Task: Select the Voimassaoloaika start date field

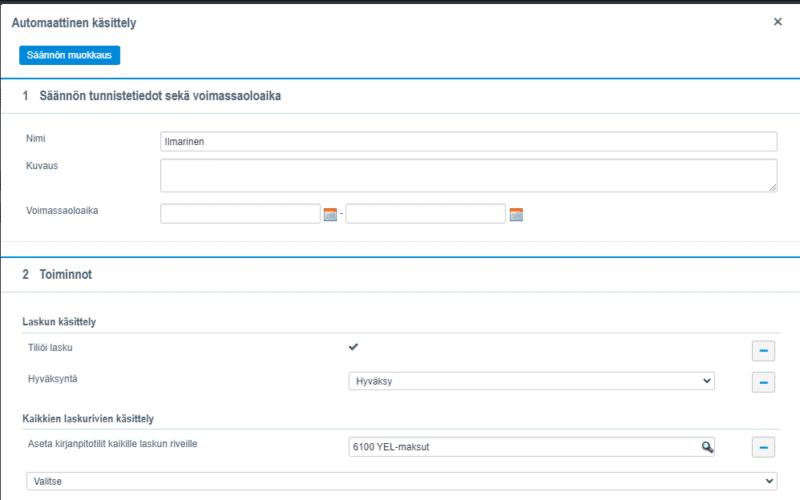Action: tap(240, 213)
